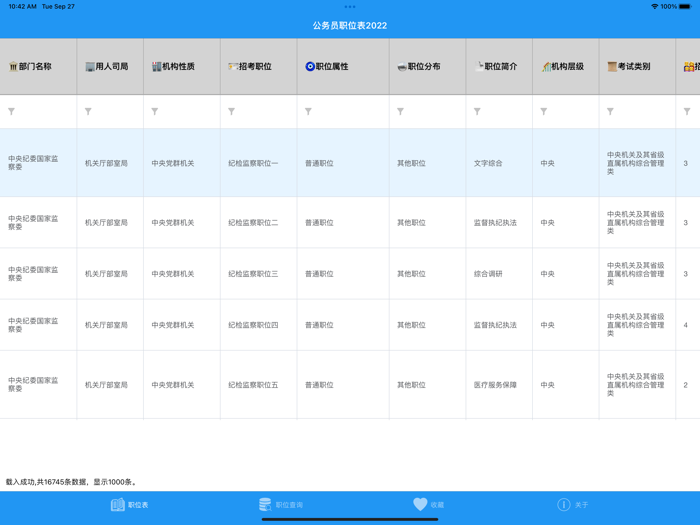The height and width of the screenshot is (525, 700).
Task: Open filter for 部门名称 column
Action: 12,112
